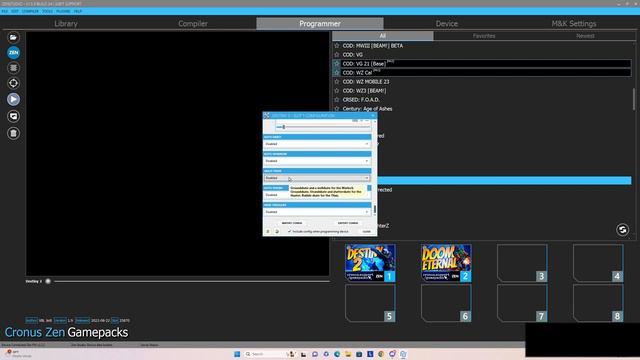Click the open folder icon in left sidebar

[13, 37]
